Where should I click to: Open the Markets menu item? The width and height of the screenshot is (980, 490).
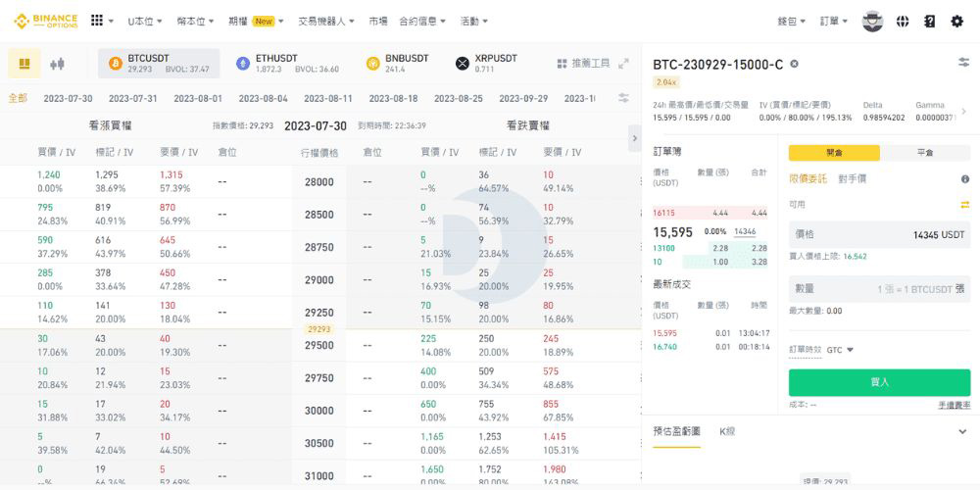coord(377,22)
